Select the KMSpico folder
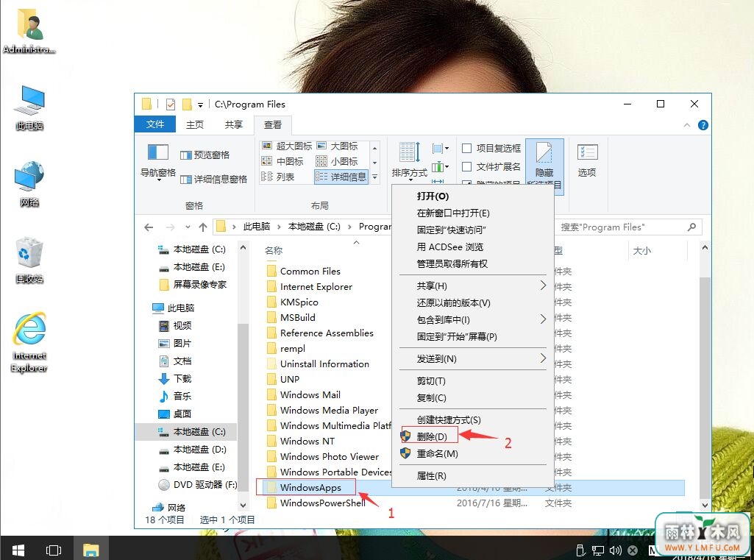This screenshot has height=560, width=754. [292, 302]
